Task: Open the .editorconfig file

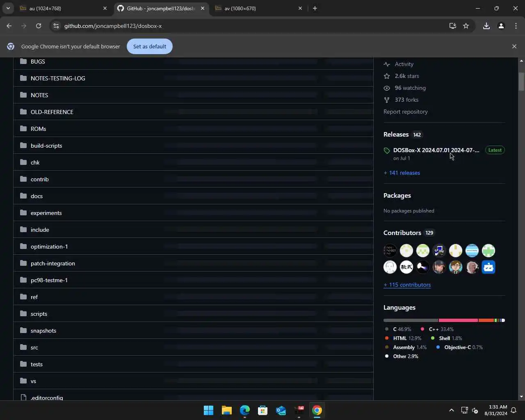Action: (x=47, y=398)
